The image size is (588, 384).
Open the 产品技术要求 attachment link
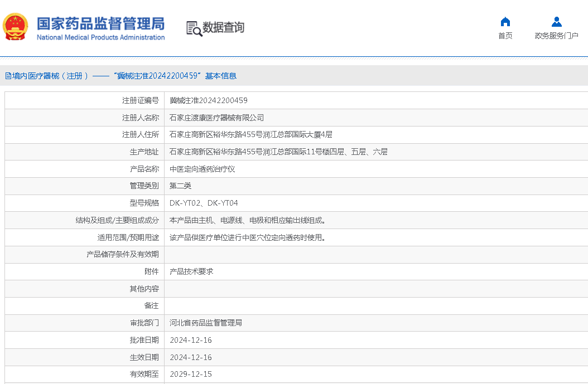point(191,271)
